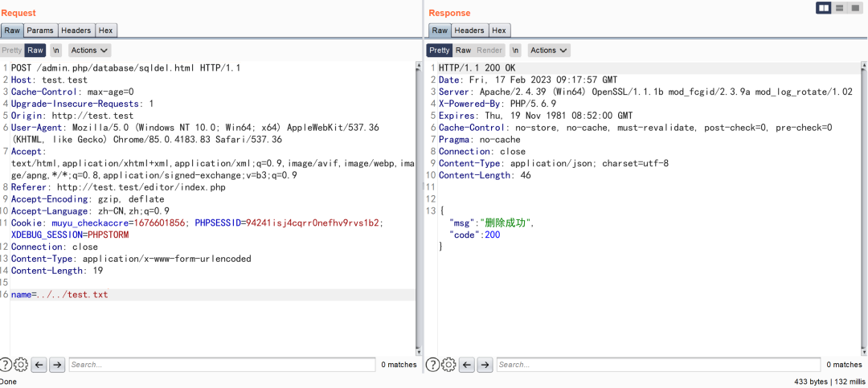Select Response Hex tab
This screenshot has height=388, width=868.
click(x=499, y=31)
